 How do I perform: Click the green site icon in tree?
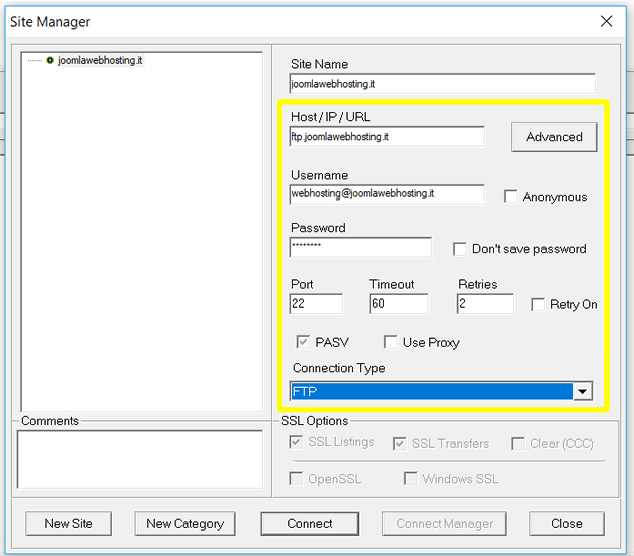pyautogui.click(x=50, y=60)
